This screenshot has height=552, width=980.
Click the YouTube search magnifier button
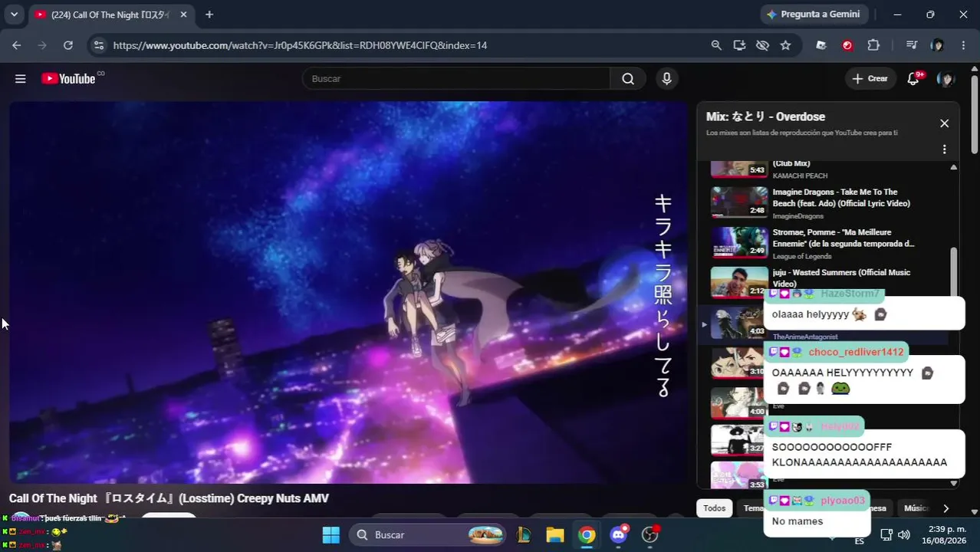628,78
